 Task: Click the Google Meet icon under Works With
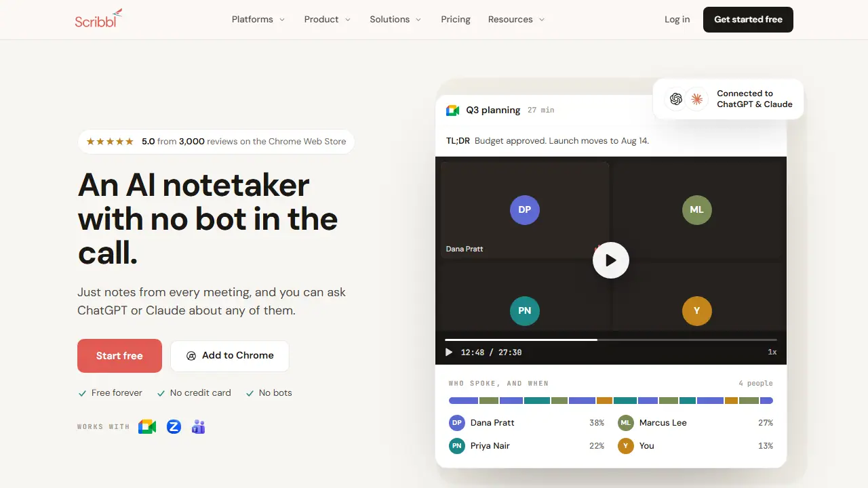click(x=147, y=427)
